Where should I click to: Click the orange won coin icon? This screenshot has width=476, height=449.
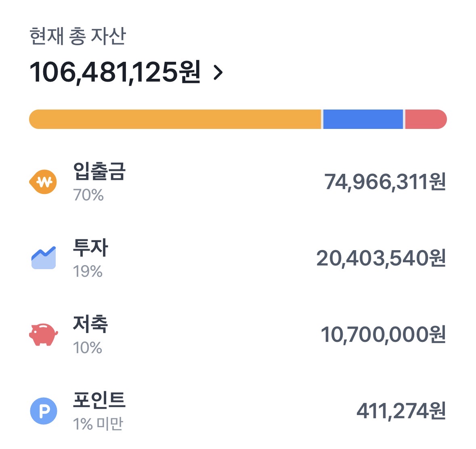coord(43,182)
